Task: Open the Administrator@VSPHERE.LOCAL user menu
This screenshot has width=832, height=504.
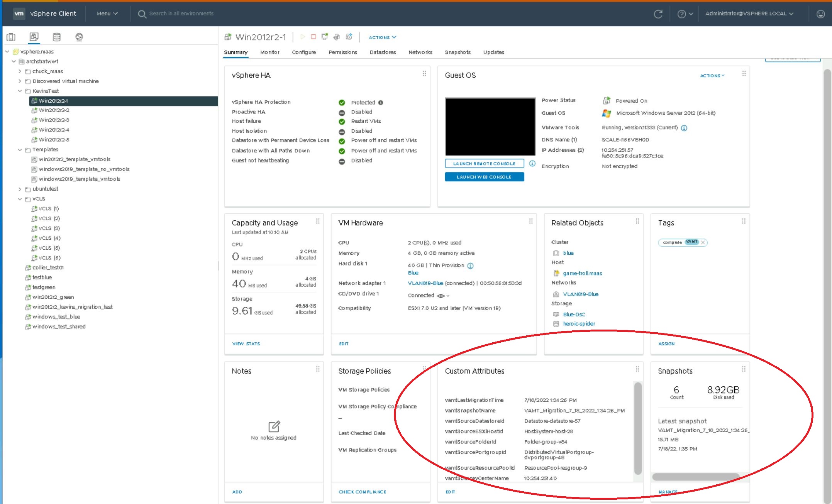Action: [x=749, y=14]
